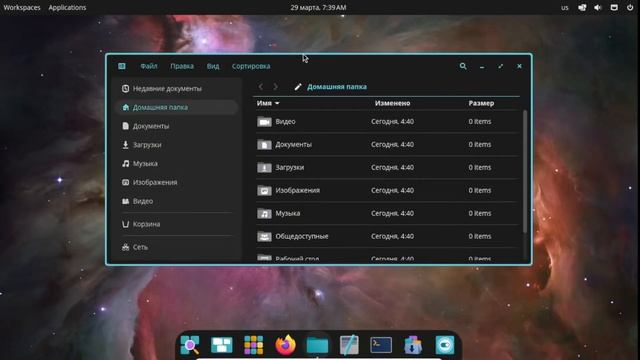Select the Документы folder icon in list
Screen dimensions: 640x360
point(264,144)
